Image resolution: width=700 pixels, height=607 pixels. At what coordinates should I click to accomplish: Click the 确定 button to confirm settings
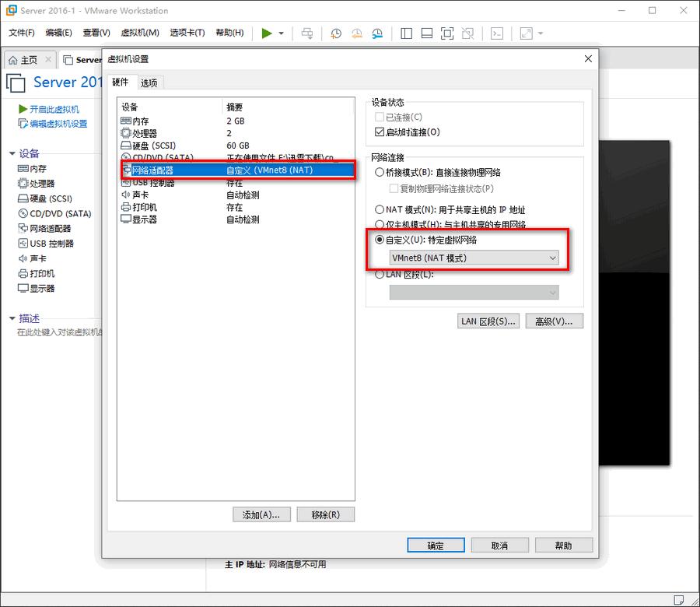[436, 545]
